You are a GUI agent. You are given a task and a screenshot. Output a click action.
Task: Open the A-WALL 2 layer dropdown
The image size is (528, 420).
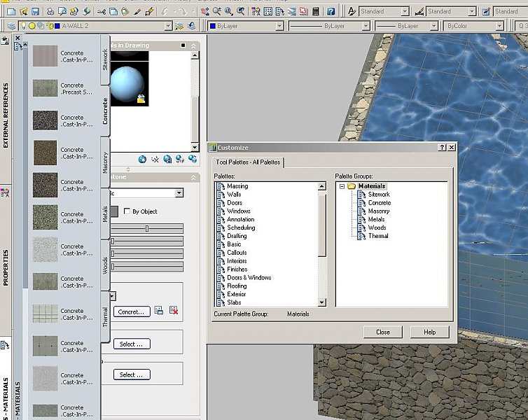tap(168, 26)
